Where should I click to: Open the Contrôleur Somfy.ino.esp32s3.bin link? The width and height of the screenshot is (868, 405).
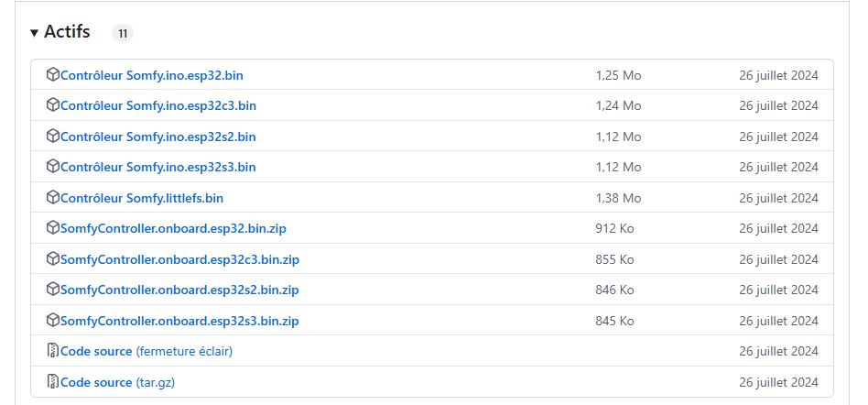[x=158, y=168]
